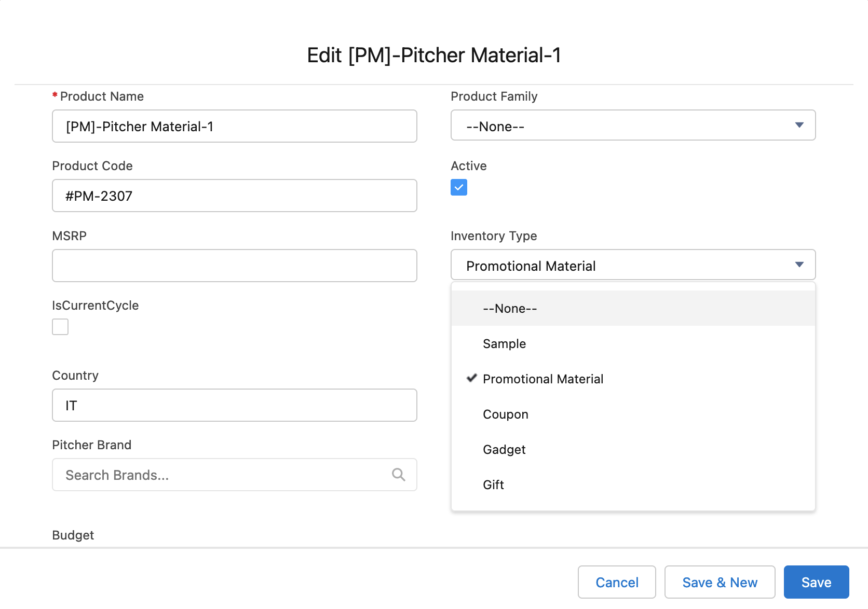Select the checked Promotional Material option
Image resolution: width=868 pixels, height=609 pixels.
pyautogui.click(x=542, y=379)
